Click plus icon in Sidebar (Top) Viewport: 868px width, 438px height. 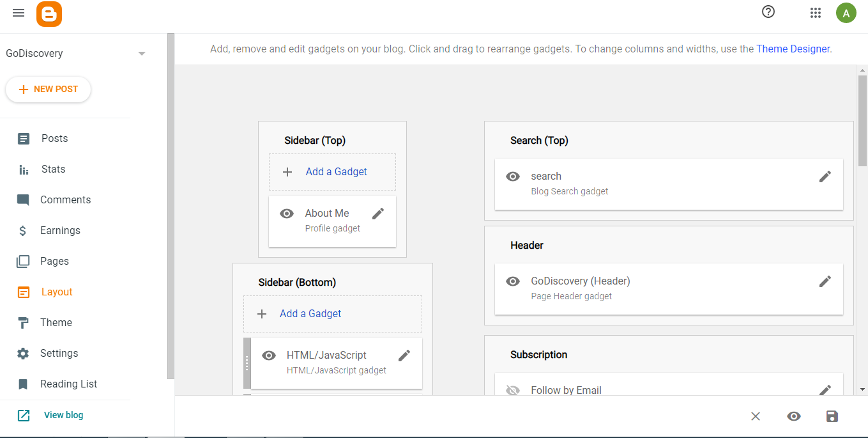pos(287,172)
